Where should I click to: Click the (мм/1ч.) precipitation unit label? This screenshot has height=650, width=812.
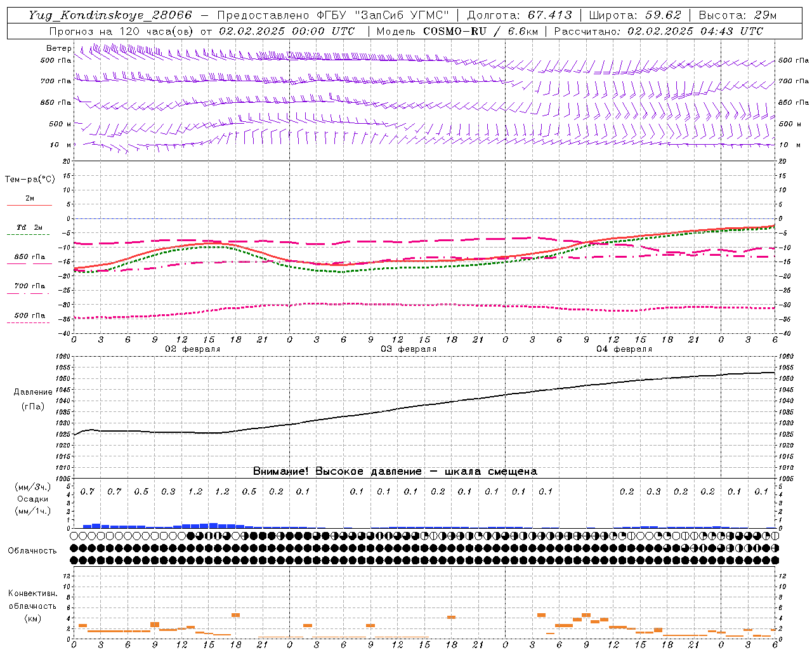(x=33, y=511)
